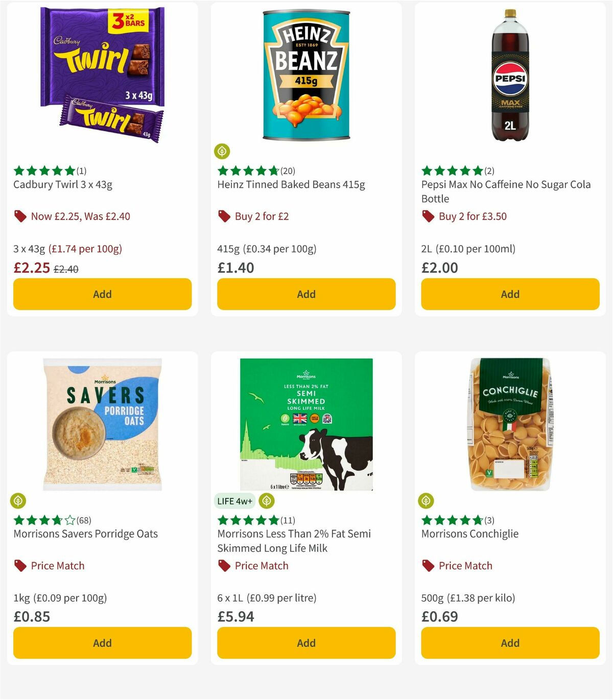The width and height of the screenshot is (613, 700).
Task: Click the organic leaf icon on Heinz Beanz
Action: pos(222,151)
